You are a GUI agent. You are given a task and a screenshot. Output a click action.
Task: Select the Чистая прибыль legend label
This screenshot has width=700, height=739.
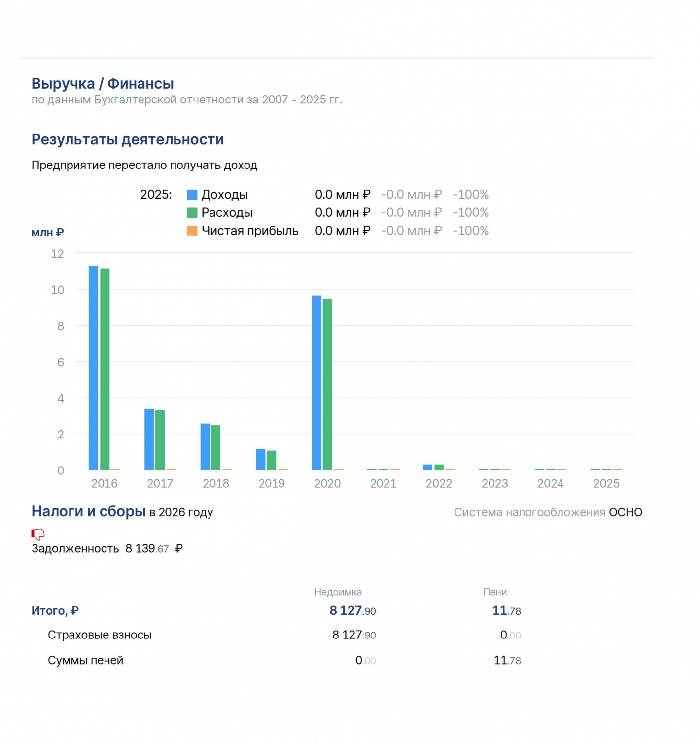click(250, 231)
